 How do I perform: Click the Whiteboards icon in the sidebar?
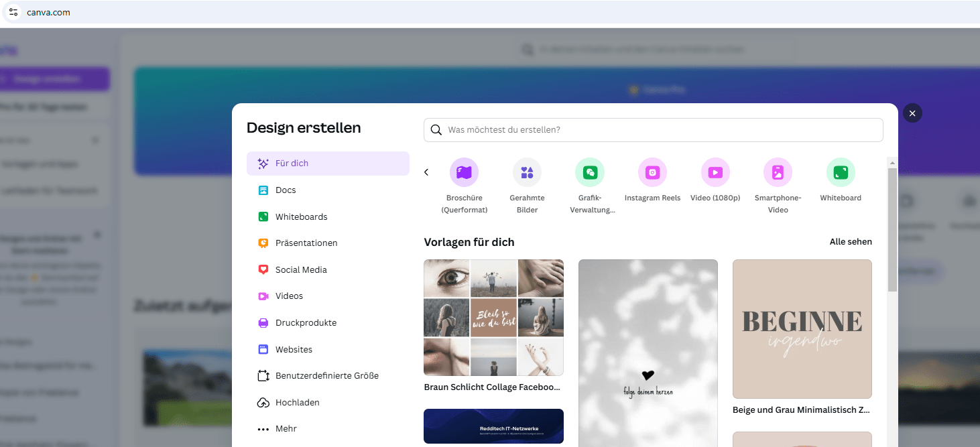click(263, 216)
